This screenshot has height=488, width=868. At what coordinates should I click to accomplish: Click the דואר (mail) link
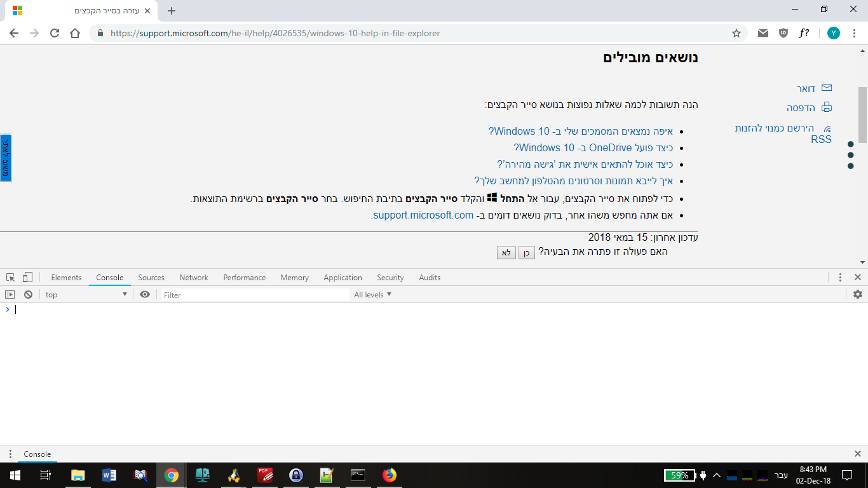coord(806,89)
